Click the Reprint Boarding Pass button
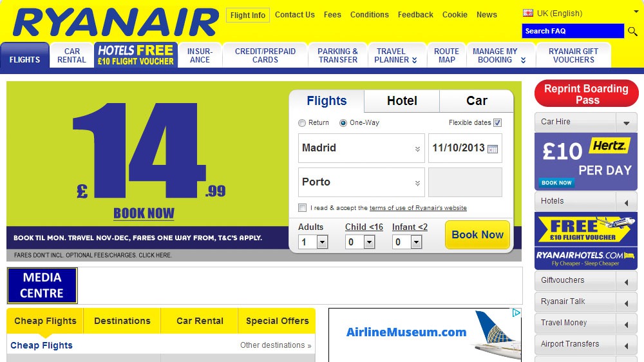This screenshot has width=644, height=362. pos(586,93)
